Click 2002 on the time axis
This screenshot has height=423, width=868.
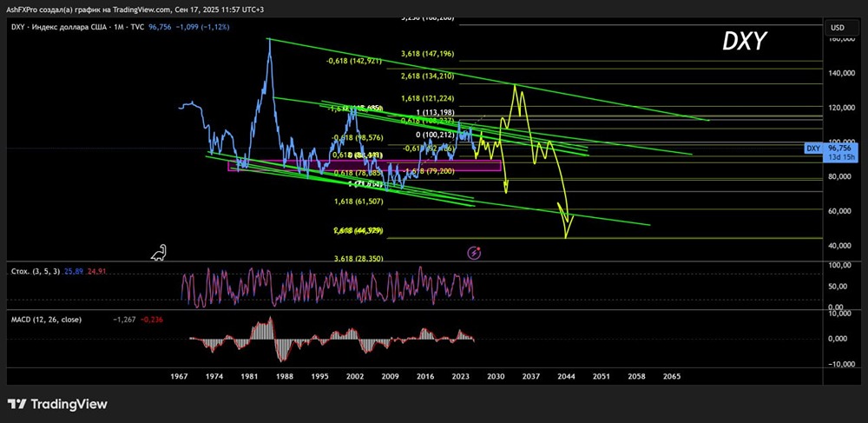[355, 376]
